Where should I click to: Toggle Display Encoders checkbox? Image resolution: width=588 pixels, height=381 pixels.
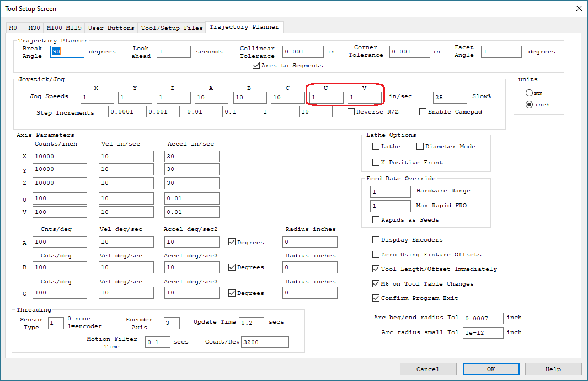[376, 240]
